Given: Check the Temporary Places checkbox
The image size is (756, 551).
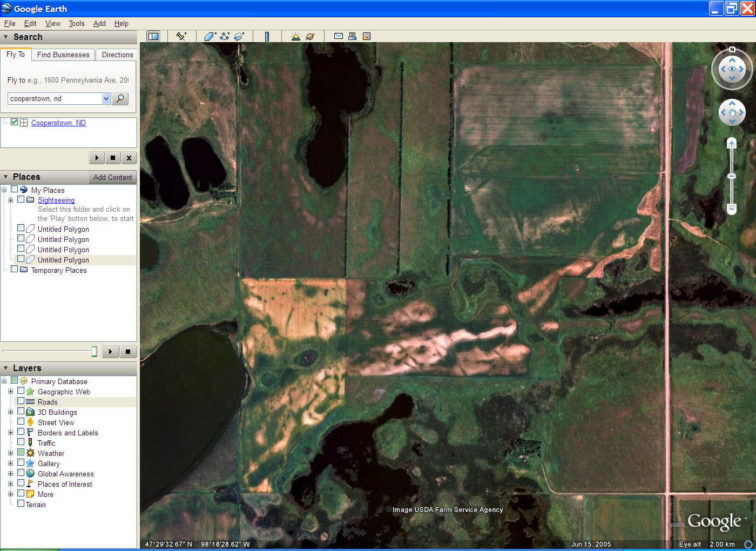Looking at the screenshot, I should click(15, 269).
